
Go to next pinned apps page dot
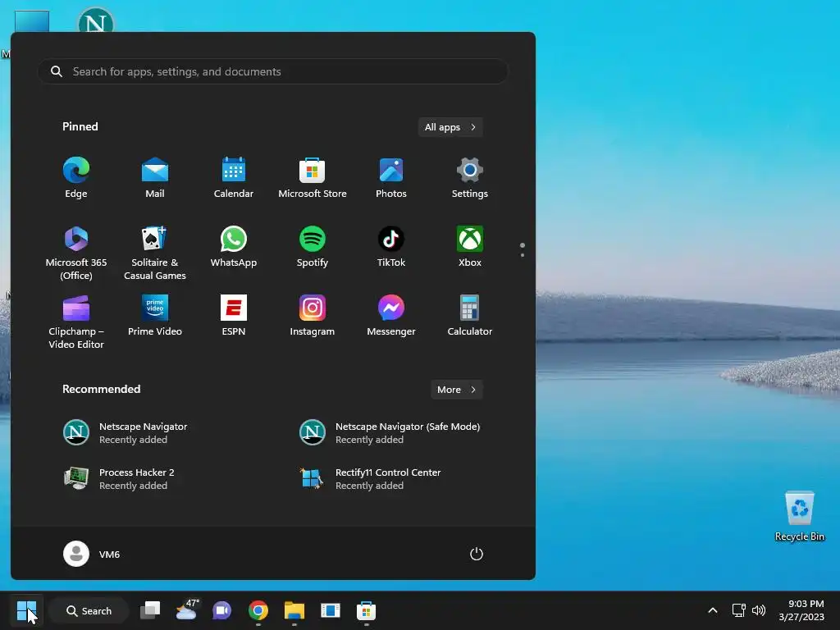click(523, 255)
